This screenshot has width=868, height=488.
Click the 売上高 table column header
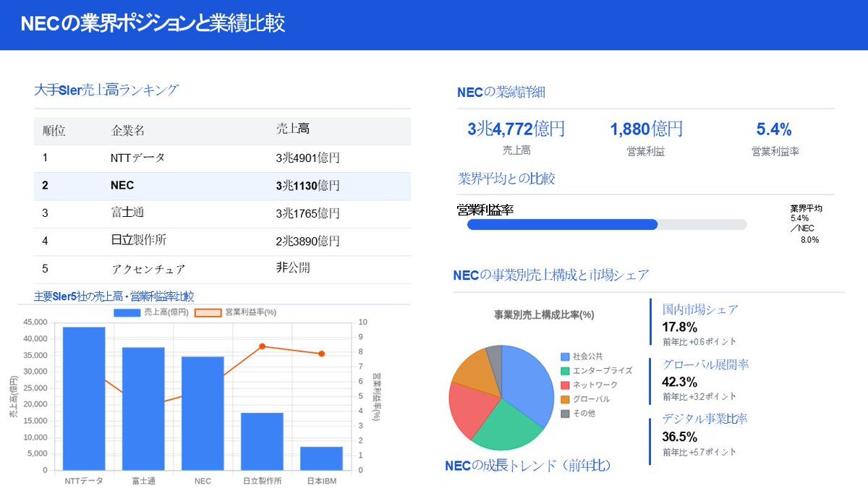click(x=293, y=129)
